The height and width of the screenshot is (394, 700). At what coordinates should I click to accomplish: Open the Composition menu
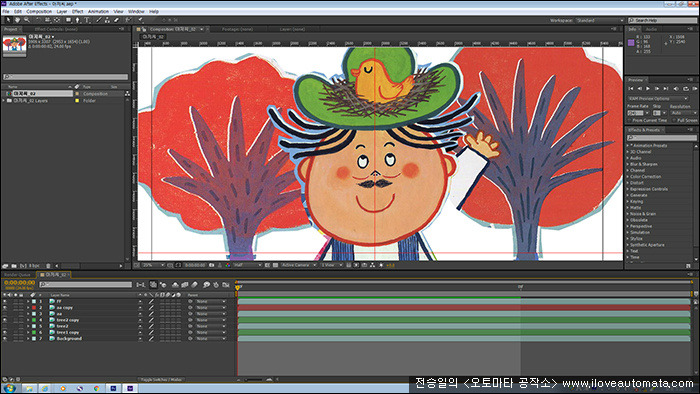pos(39,12)
